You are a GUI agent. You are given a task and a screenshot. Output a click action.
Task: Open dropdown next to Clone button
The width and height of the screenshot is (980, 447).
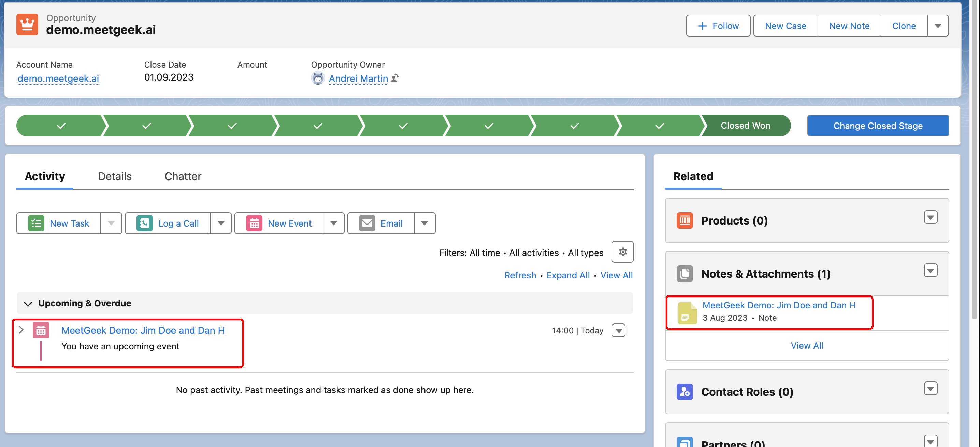coord(937,26)
